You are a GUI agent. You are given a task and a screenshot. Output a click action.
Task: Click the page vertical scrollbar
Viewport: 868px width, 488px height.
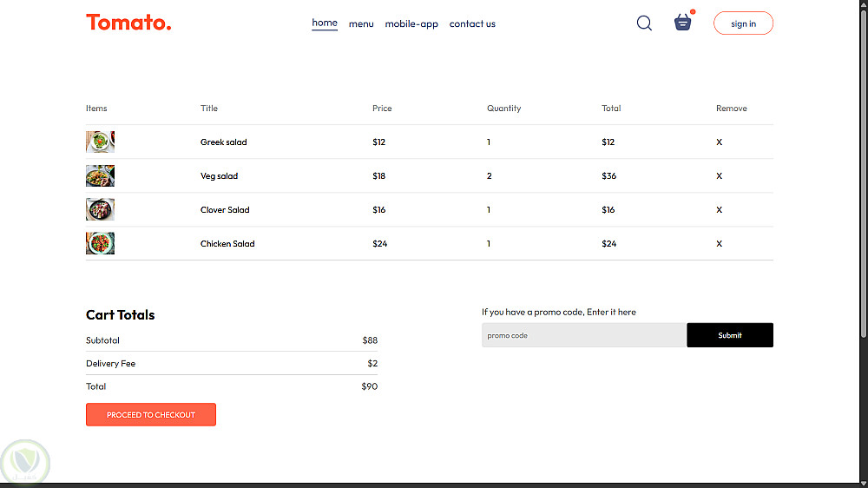(x=863, y=174)
